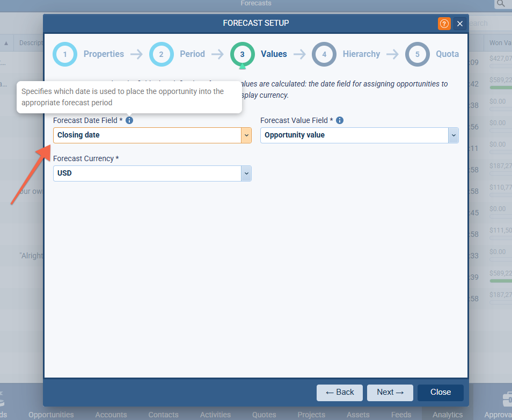The height and width of the screenshot is (420, 512).
Task: Close the Forecast Setup dialog with X
Action: [459, 24]
